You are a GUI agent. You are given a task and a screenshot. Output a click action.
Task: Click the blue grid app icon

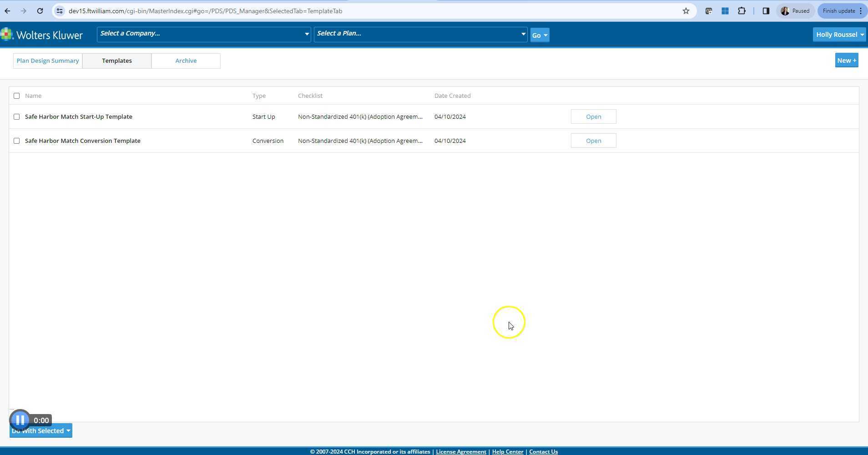(726, 10)
